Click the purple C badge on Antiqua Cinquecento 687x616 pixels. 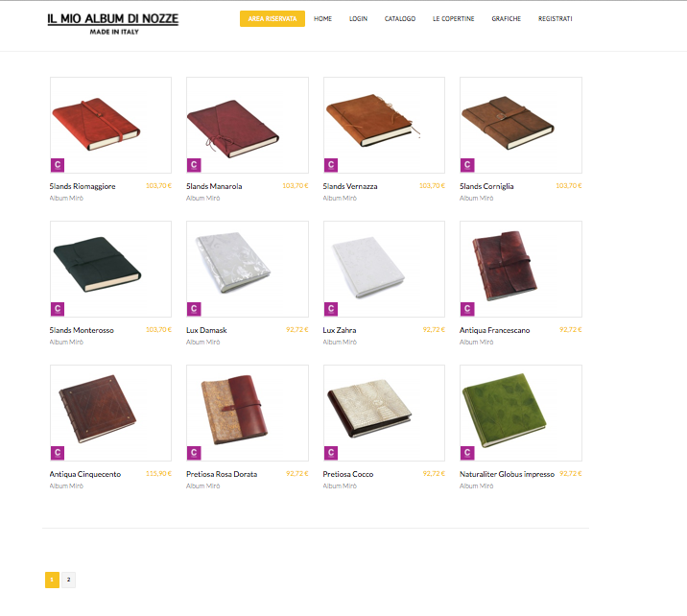coord(58,453)
